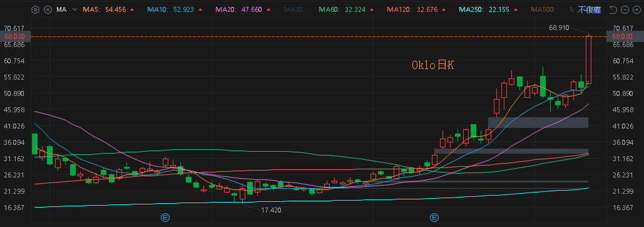
Task: Zoom out chart with minus icon
Action: (x=625, y=9)
